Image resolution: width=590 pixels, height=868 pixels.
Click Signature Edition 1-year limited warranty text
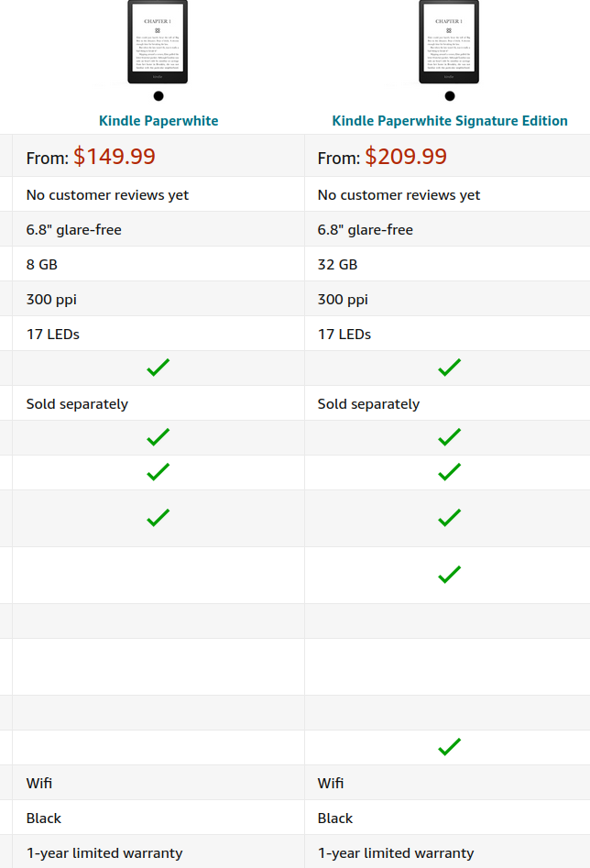[x=396, y=853]
